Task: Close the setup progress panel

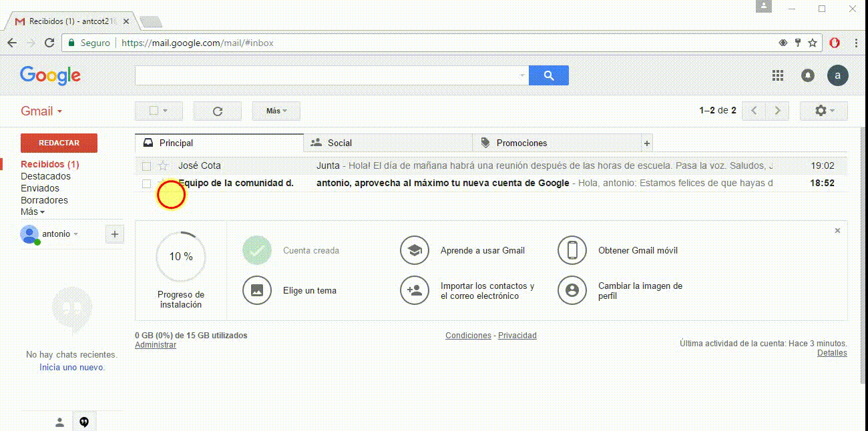Action: 837,231
